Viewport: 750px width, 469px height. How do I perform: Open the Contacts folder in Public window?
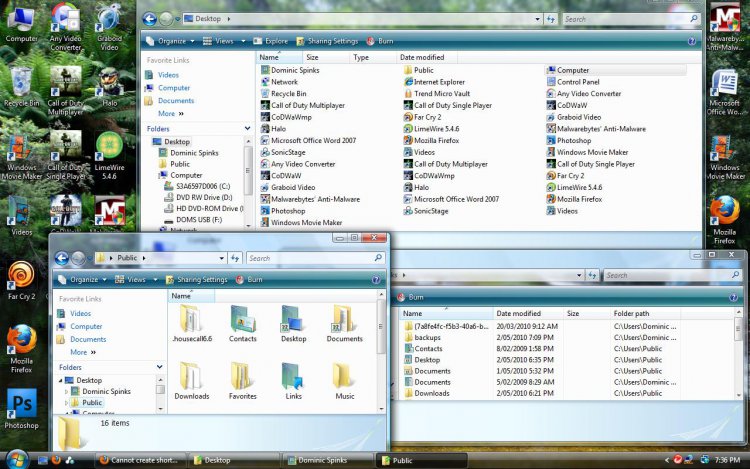[x=243, y=324]
